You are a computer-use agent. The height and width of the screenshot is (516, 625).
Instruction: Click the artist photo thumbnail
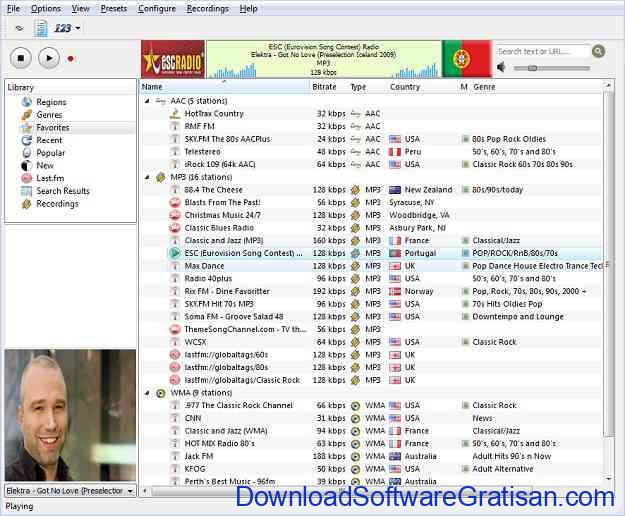tap(70, 415)
